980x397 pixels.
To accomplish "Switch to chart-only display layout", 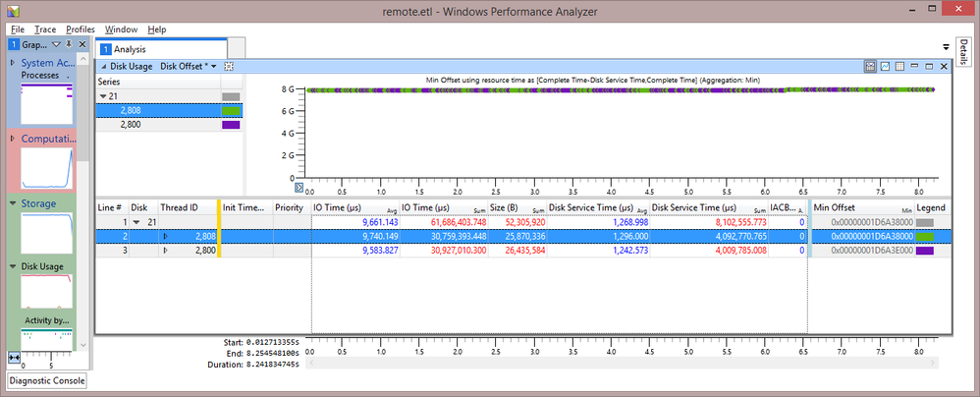I will (x=886, y=66).
